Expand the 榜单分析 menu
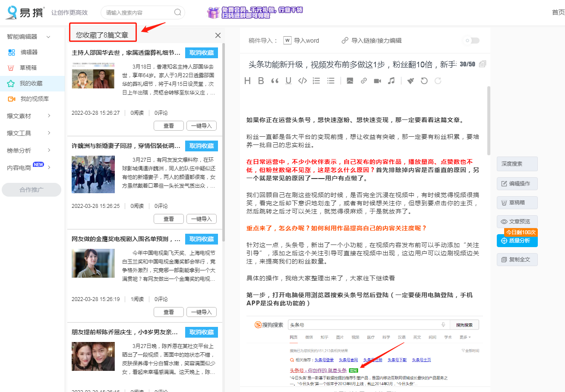The image size is (565, 392). [x=49, y=150]
